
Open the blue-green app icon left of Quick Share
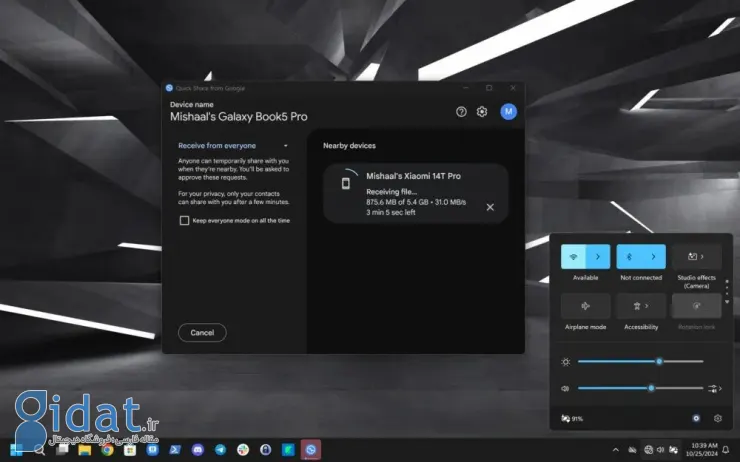pyautogui.click(x=288, y=450)
